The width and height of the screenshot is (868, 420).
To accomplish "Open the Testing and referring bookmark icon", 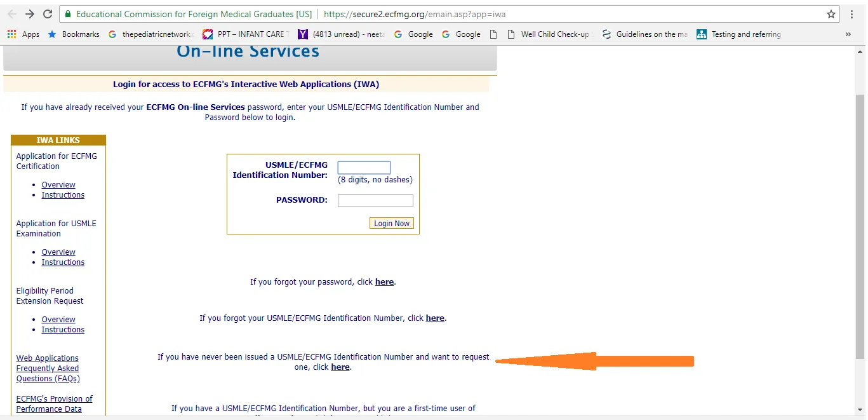I will [701, 34].
